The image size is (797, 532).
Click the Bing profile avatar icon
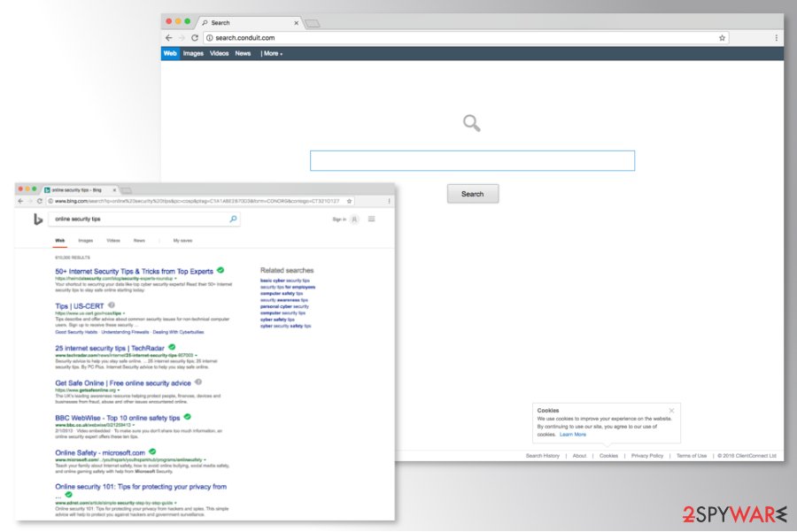coord(355,220)
